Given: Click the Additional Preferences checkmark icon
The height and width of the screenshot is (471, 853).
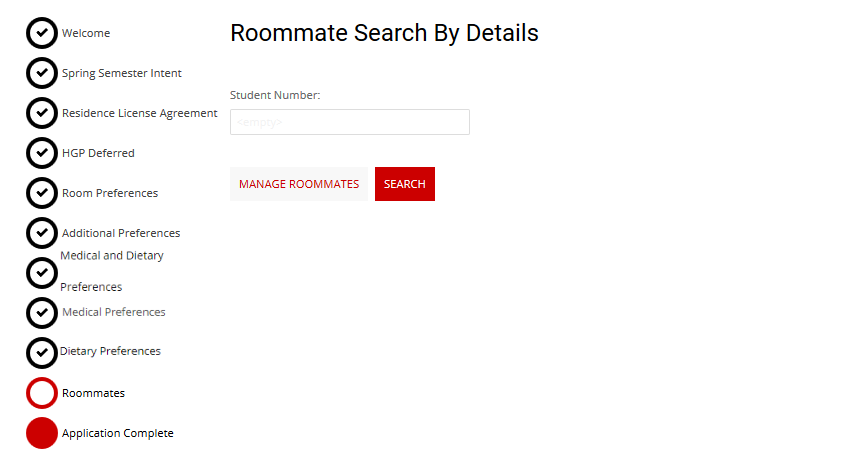Looking at the screenshot, I should tap(41, 233).
